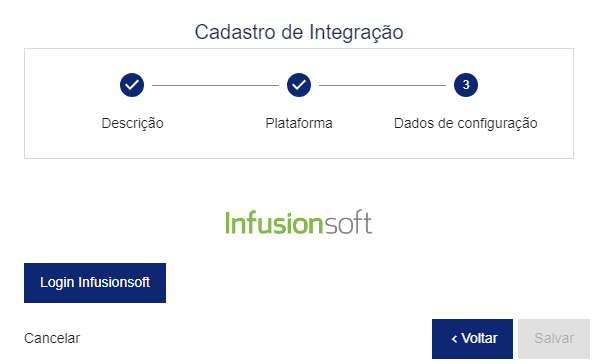Click the line between Plataforma and step 3
The height and width of the screenshot is (364, 598).
[x=382, y=85]
